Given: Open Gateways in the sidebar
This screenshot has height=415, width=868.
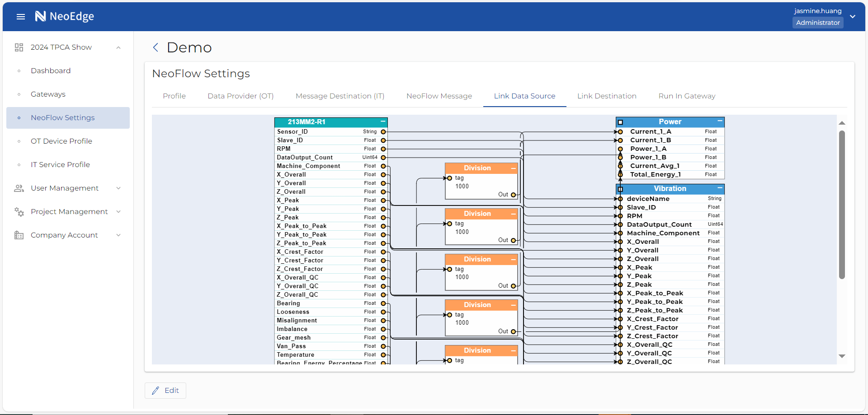Looking at the screenshot, I should point(68,94).
